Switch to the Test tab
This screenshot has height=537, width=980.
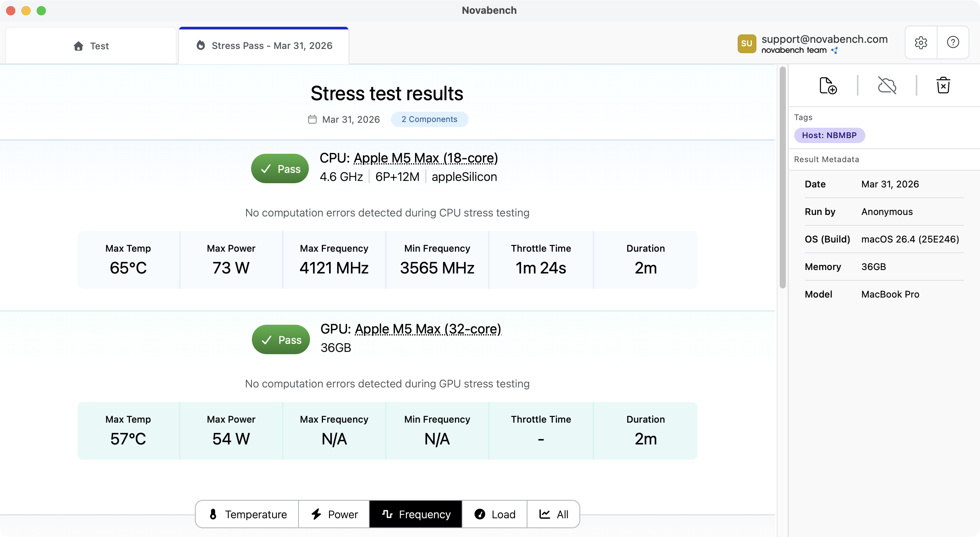(91, 46)
